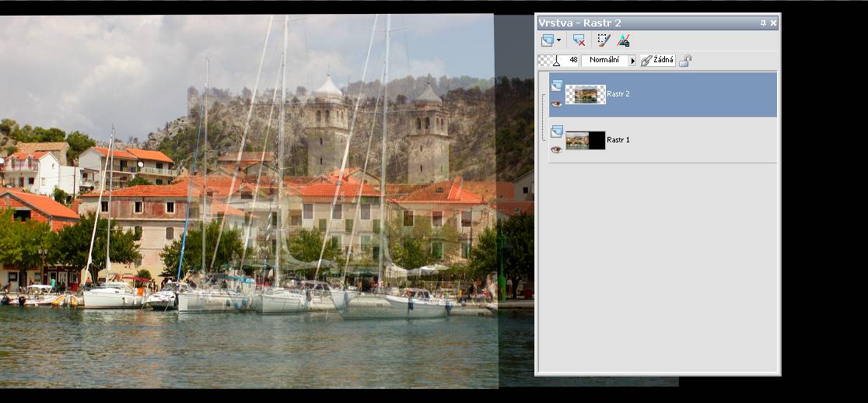Expand blend mode list with black arrow
The image size is (868, 403).
[633, 61]
